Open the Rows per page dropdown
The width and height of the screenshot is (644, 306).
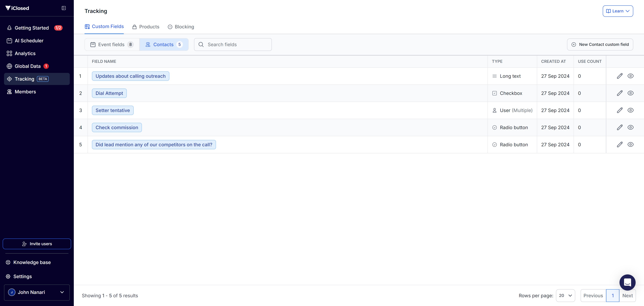point(565,295)
